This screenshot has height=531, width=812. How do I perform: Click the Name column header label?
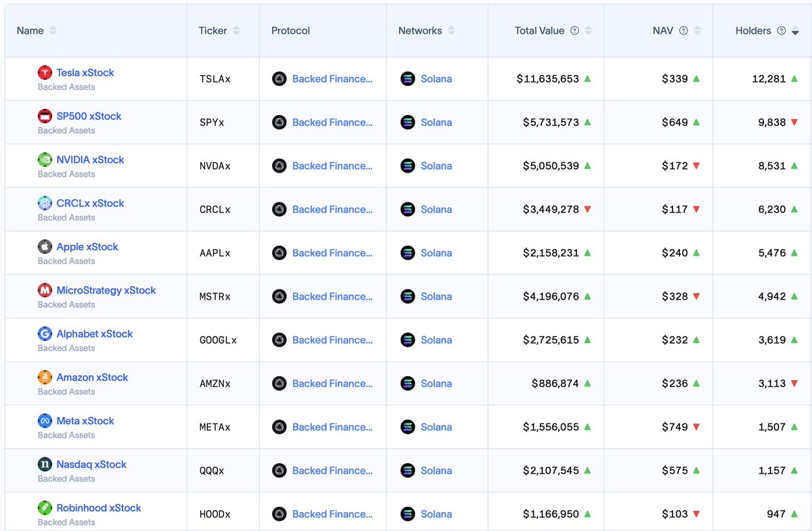point(30,30)
